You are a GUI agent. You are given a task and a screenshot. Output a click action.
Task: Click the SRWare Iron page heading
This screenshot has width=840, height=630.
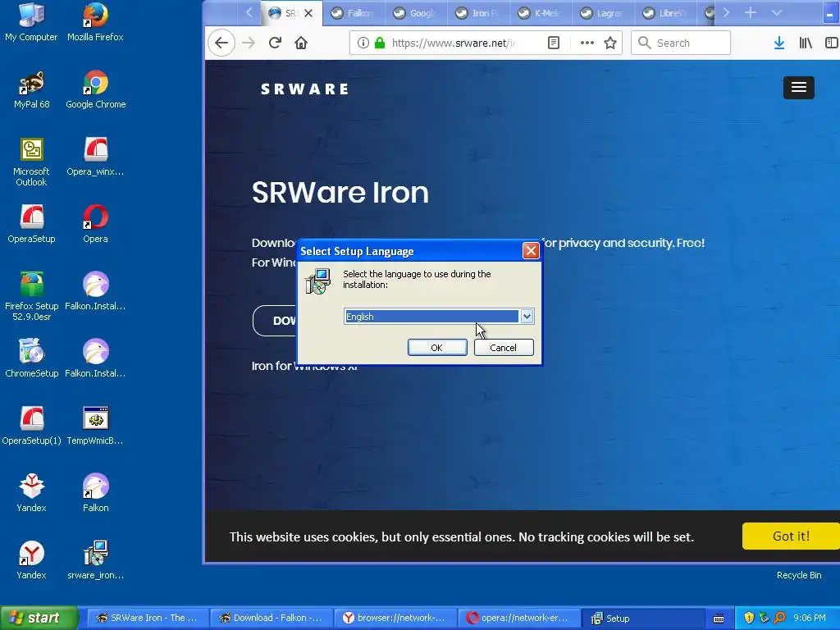[x=340, y=192]
